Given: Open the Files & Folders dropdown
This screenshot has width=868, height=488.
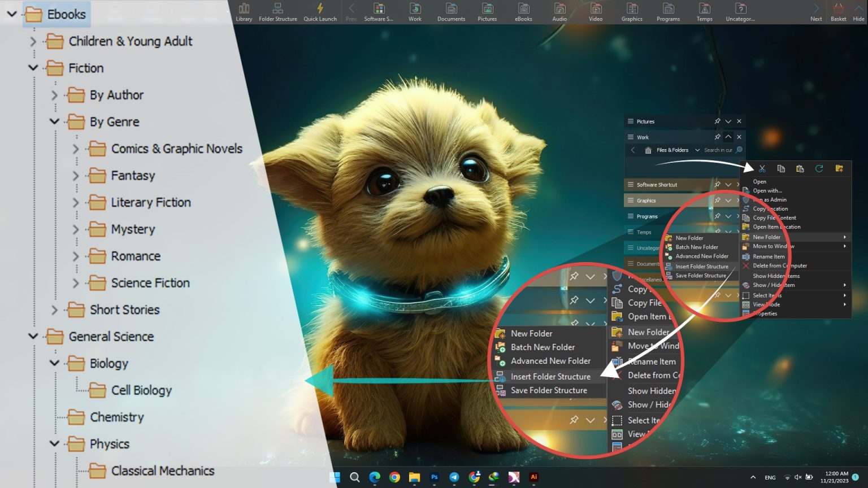Looking at the screenshot, I should tap(697, 150).
